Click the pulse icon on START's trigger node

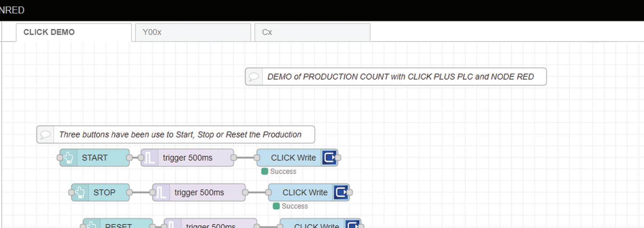click(149, 158)
